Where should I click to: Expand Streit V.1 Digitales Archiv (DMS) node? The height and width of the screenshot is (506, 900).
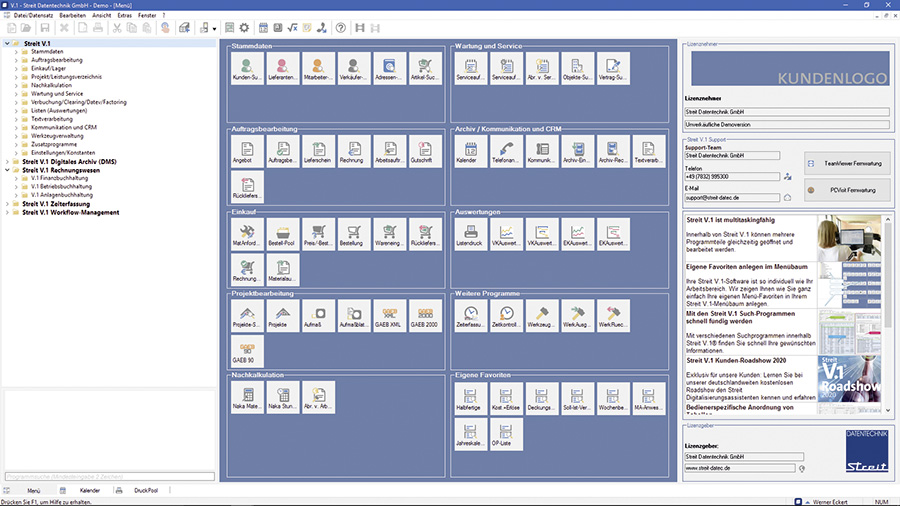click(7, 162)
